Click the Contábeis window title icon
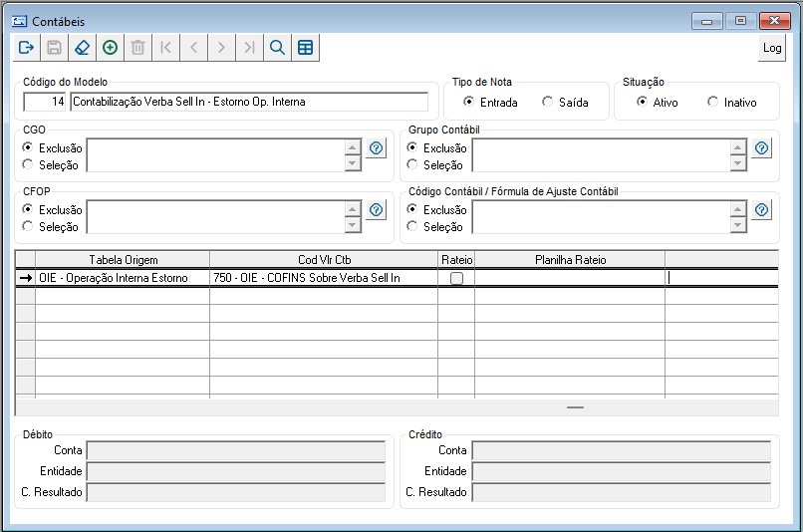The image size is (803, 532). click(x=19, y=21)
